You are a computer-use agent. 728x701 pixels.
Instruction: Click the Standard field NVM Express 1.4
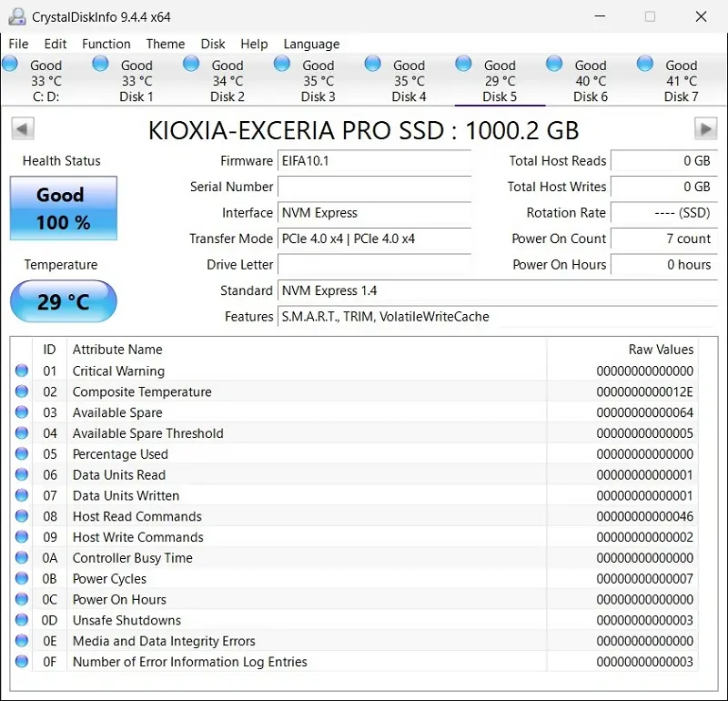498,290
